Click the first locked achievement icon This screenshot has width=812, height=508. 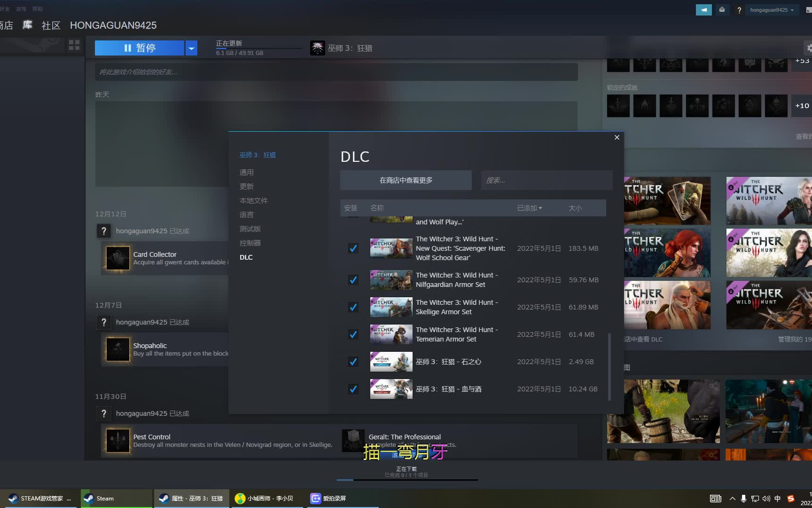(618, 106)
